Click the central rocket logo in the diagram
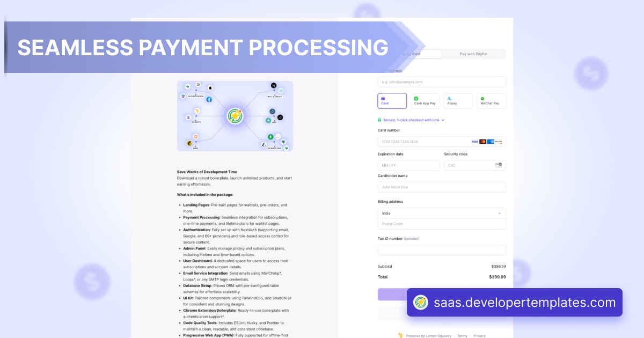The width and height of the screenshot is (644, 338). (235, 115)
